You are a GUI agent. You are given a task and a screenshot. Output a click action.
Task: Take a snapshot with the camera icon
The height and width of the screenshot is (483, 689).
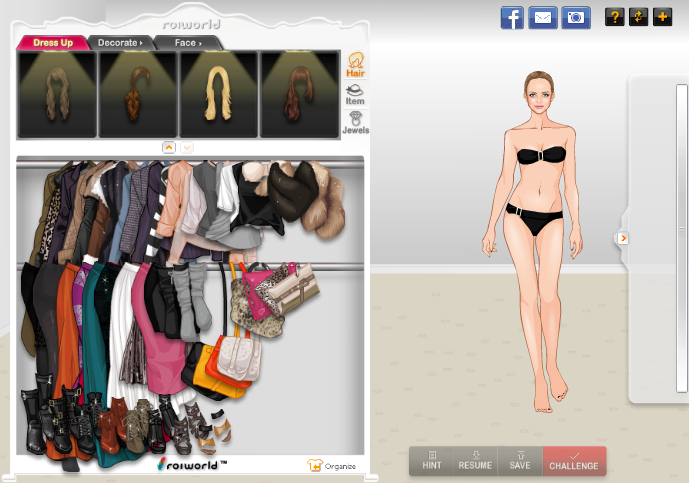(x=575, y=17)
